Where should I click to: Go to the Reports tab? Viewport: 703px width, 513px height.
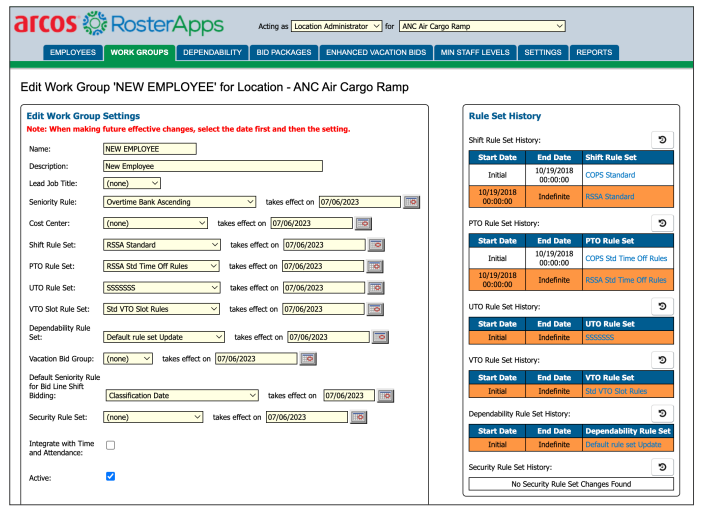[x=594, y=52]
